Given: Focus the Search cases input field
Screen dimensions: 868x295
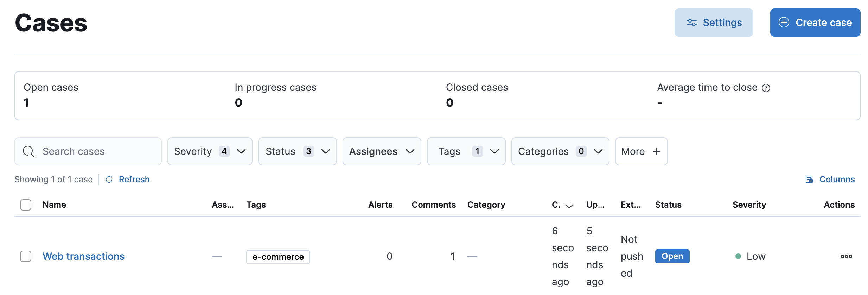Looking at the screenshot, I should pyautogui.click(x=95, y=151).
